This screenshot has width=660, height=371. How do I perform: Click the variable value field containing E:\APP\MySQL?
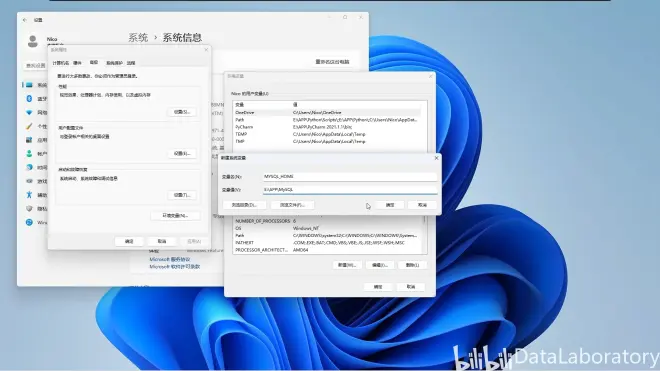[350, 190]
